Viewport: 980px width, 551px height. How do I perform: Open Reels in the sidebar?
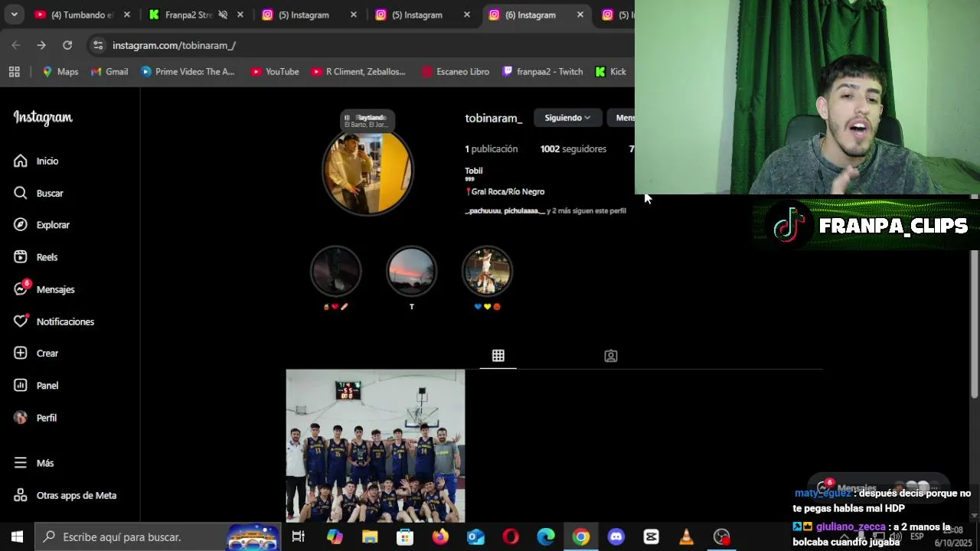click(x=35, y=257)
